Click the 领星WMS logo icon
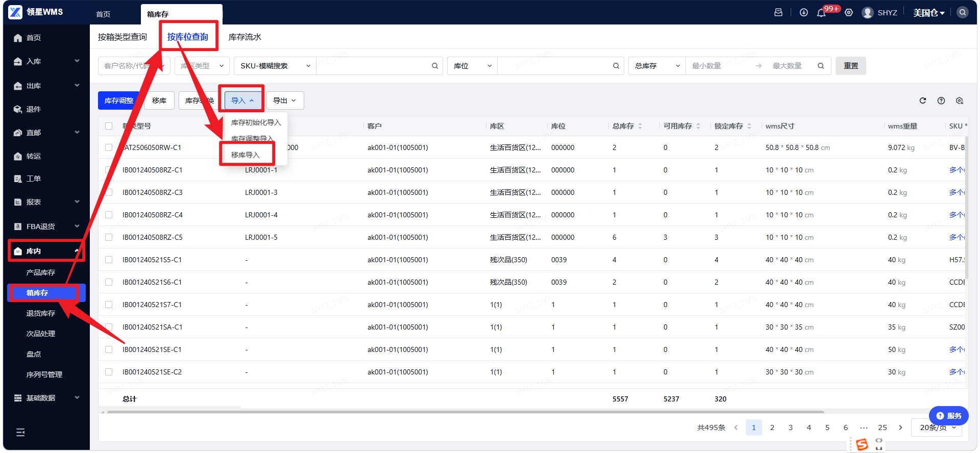Screen dimensions: 980x453 (x=15, y=12)
